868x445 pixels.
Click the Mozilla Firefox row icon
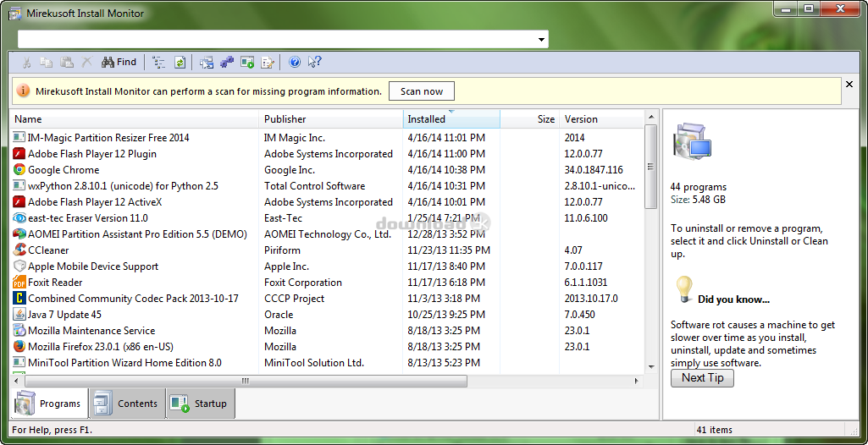[x=19, y=347]
